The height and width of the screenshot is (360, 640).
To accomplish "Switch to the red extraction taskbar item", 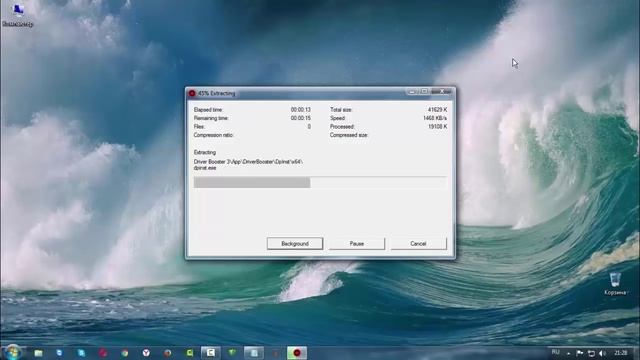I will coord(297,353).
